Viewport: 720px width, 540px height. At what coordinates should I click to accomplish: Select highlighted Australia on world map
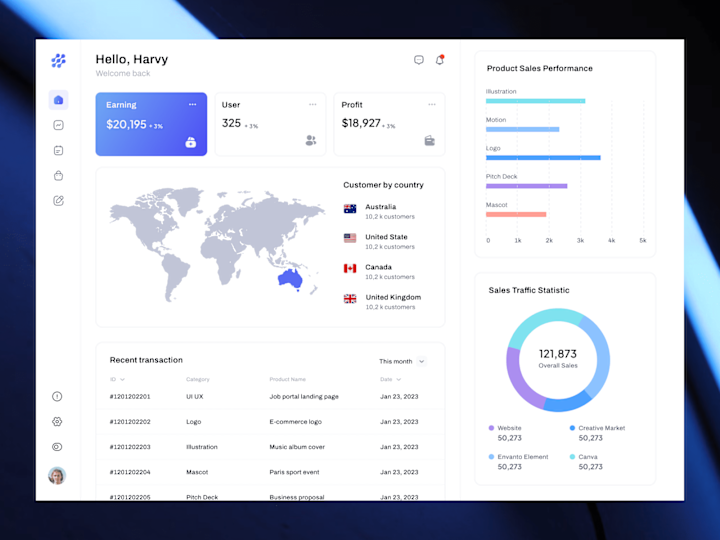(290, 278)
